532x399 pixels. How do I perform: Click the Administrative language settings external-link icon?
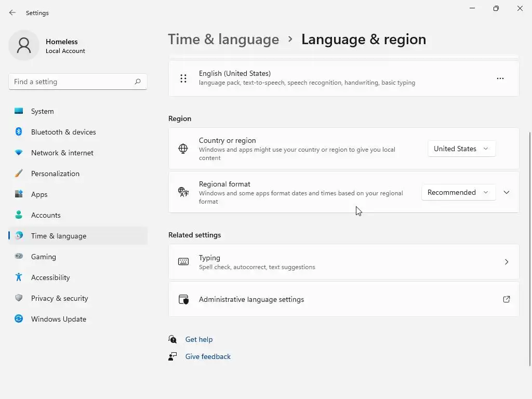coord(506,299)
